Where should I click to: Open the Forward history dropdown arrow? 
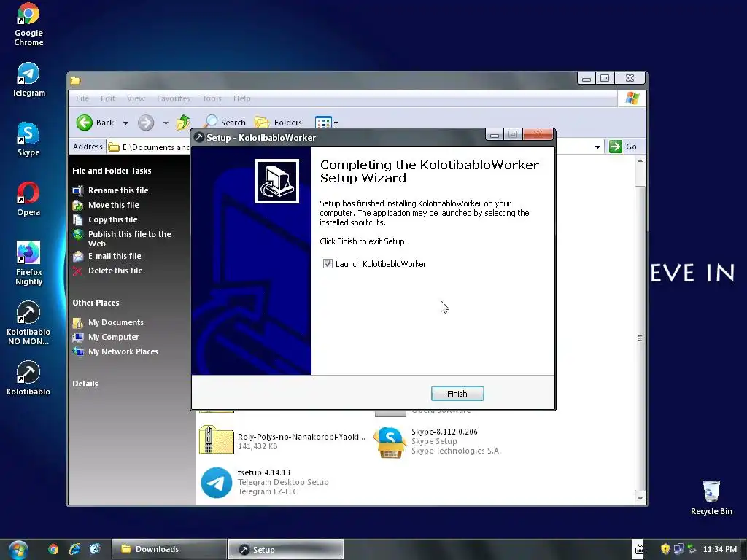pyautogui.click(x=166, y=122)
